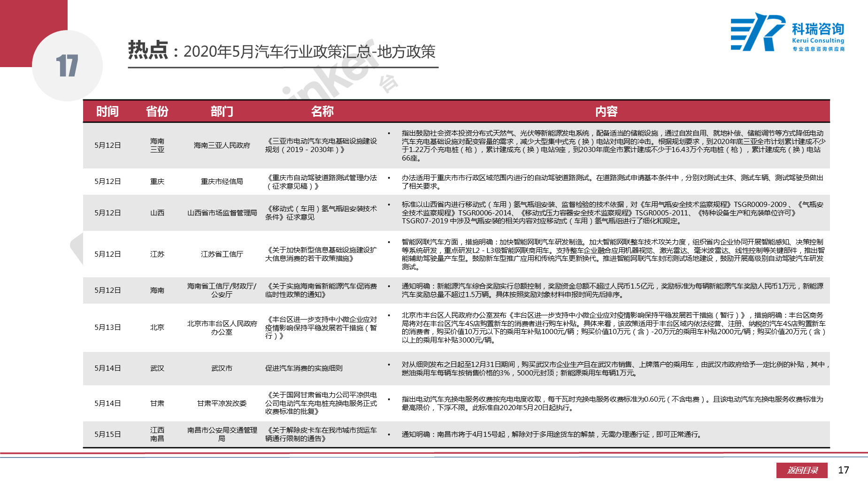Viewport: 868px width, 488px height.
Task: Select the 内容 column header
Action: pos(607,111)
